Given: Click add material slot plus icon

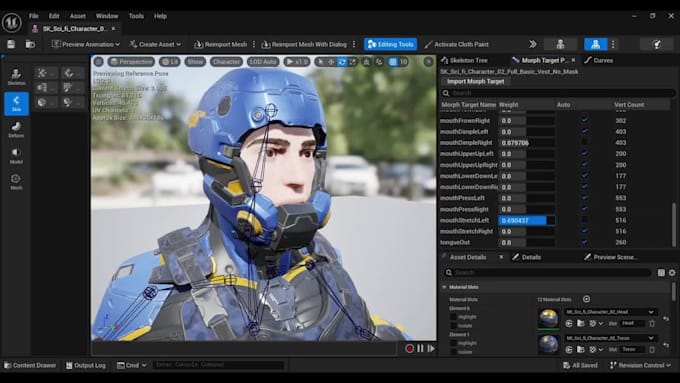Looking at the screenshot, I should (x=586, y=299).
